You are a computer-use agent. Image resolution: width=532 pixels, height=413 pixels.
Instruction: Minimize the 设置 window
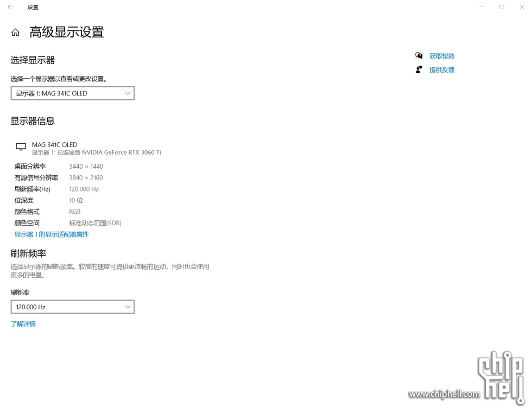482,7
